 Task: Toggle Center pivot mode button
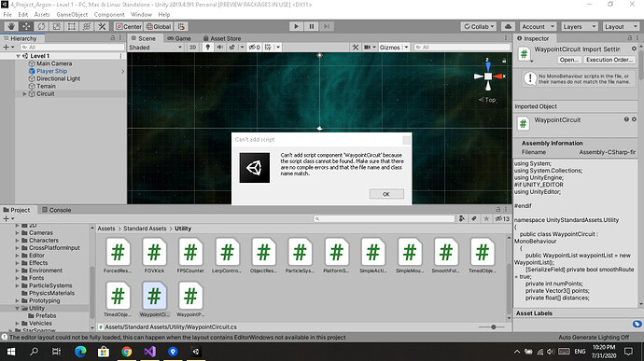point(129,26)
